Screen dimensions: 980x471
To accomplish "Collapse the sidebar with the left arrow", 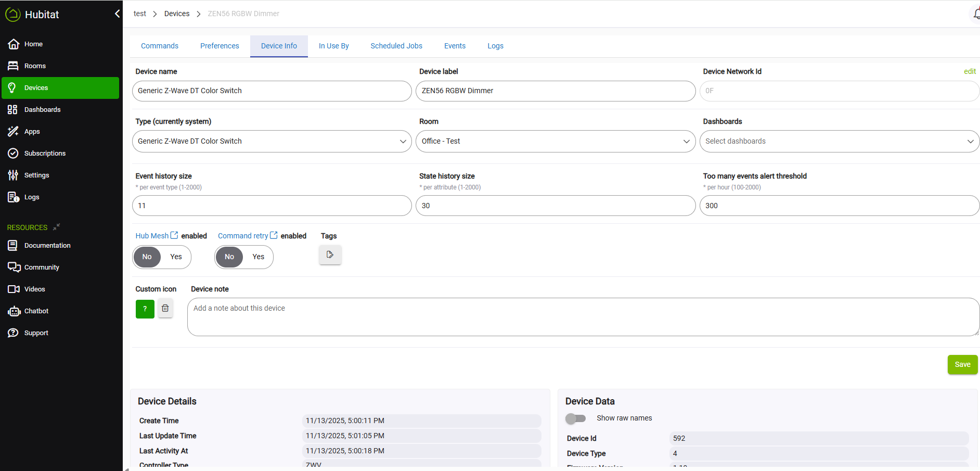I will point(117,14).
